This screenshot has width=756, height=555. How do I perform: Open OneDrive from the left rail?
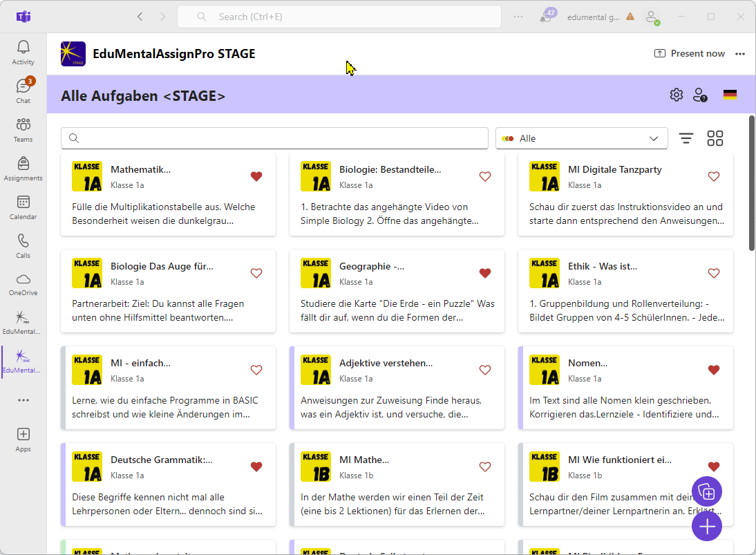pyautogui.click(x=23, y=285)
